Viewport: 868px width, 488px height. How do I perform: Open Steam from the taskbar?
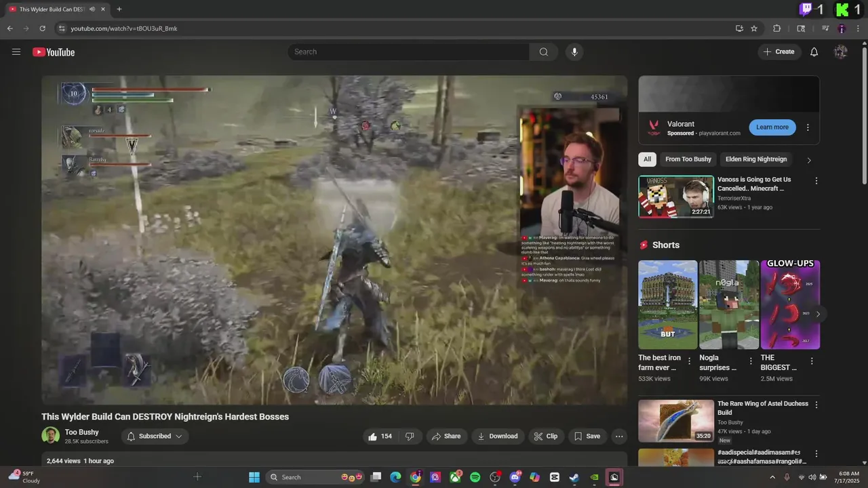(x=574, y=477)
